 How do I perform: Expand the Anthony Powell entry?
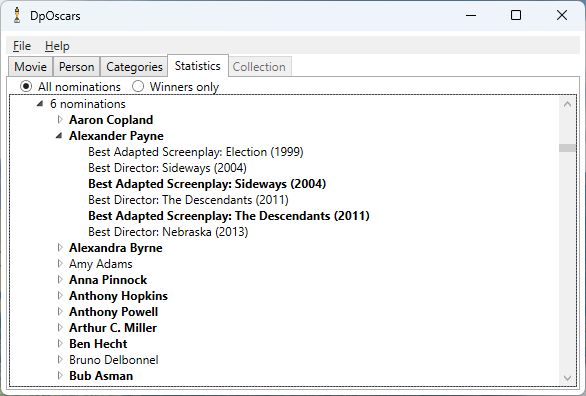60,311
